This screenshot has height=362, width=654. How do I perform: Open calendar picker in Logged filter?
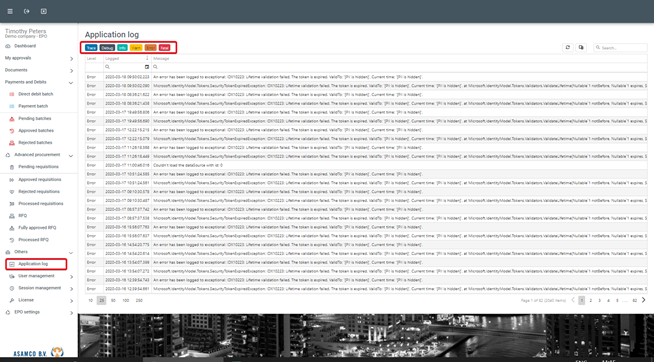tap(147, 67)
